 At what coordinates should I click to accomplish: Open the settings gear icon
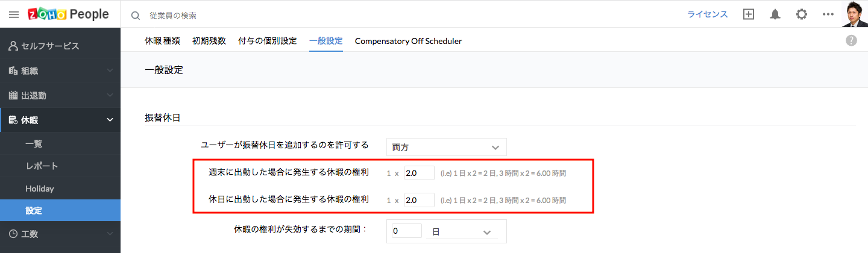[802, 14]
